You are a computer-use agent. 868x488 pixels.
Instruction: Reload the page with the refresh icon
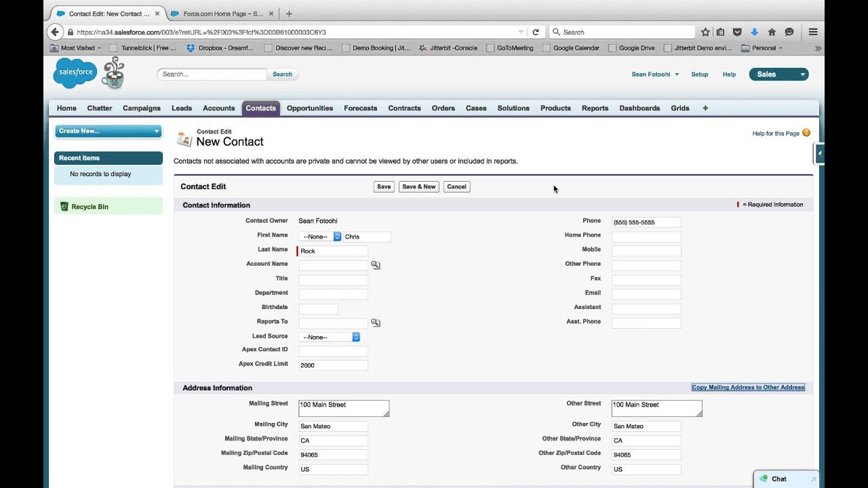click(x=536, y=32)
